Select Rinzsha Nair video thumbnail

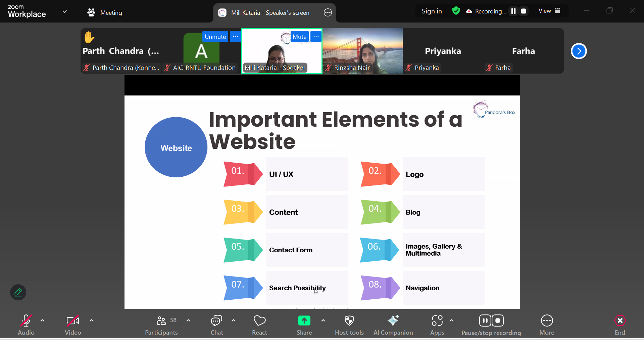point(362,51)
